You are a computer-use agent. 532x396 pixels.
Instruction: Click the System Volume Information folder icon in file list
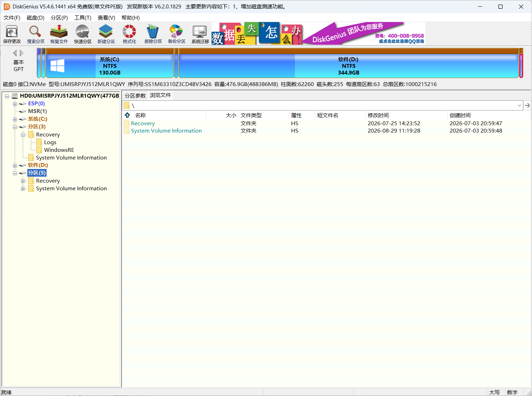point(126,131)
